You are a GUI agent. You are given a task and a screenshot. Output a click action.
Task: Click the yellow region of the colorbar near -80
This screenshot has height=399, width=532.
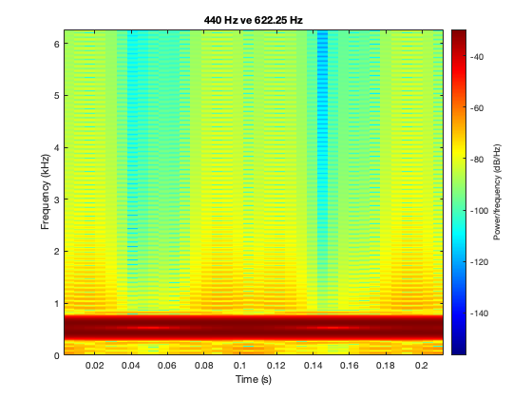(459, 160)
